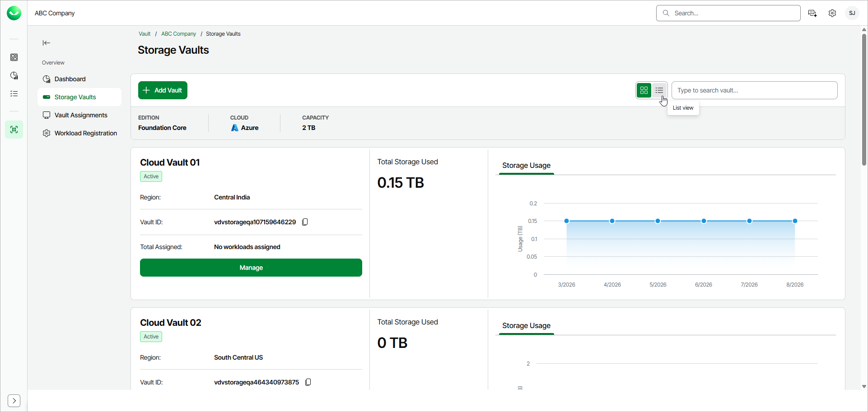Image resolution: width=868 pixels, height=412 pixels.
Task: Focus the 'Type to search vault' field
Action: [754, 90]
